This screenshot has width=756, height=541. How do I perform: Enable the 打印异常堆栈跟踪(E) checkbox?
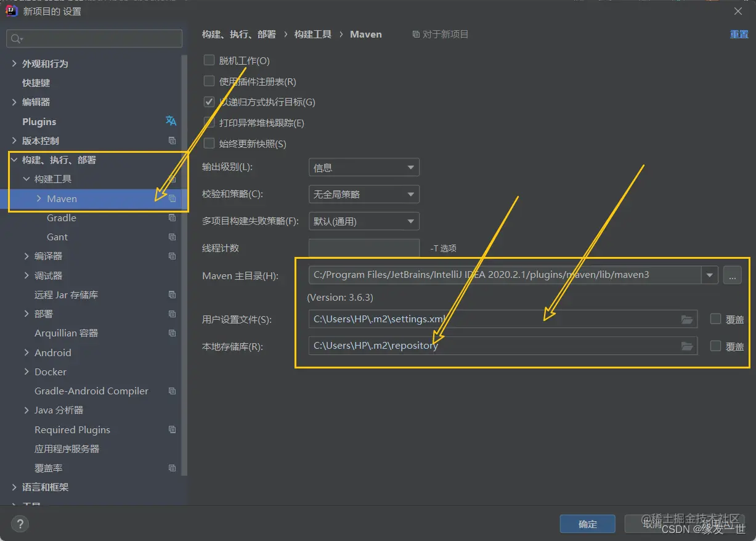(x=209, y=123)
